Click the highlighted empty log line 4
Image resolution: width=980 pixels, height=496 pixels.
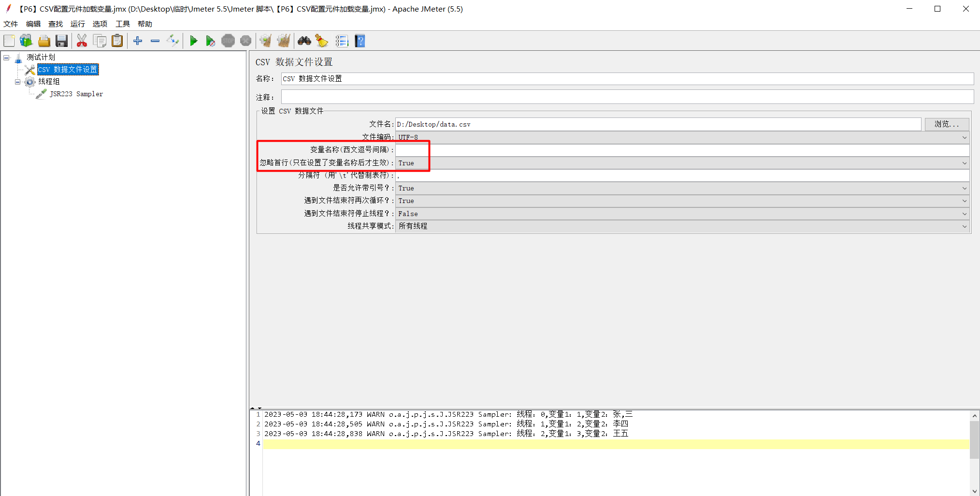tap(616, 444)
